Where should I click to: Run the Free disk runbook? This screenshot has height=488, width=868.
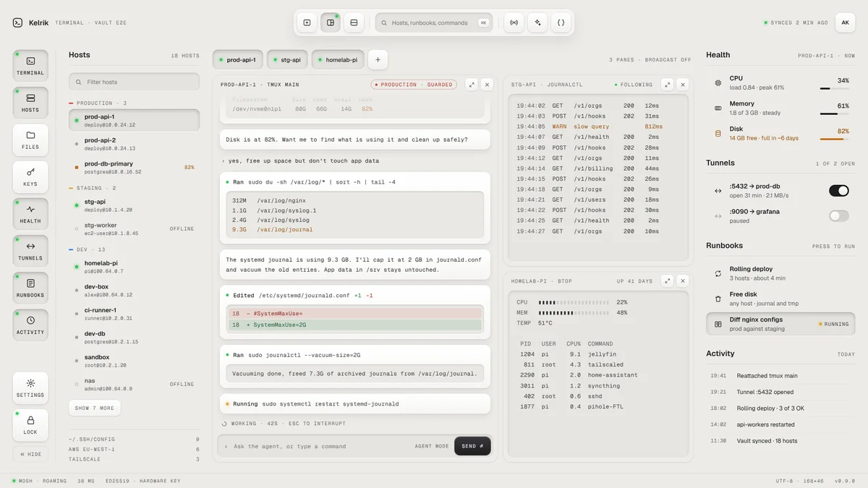coord(780,298)
